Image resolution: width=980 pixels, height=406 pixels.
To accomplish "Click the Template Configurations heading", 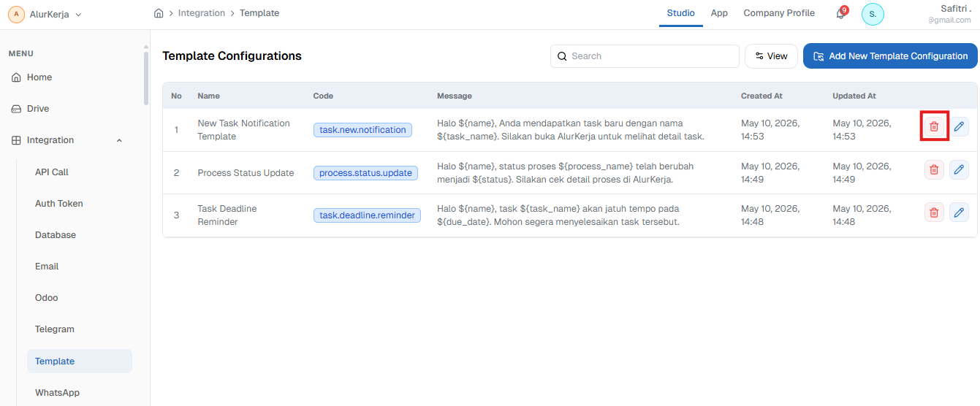I will click(232, 56).
